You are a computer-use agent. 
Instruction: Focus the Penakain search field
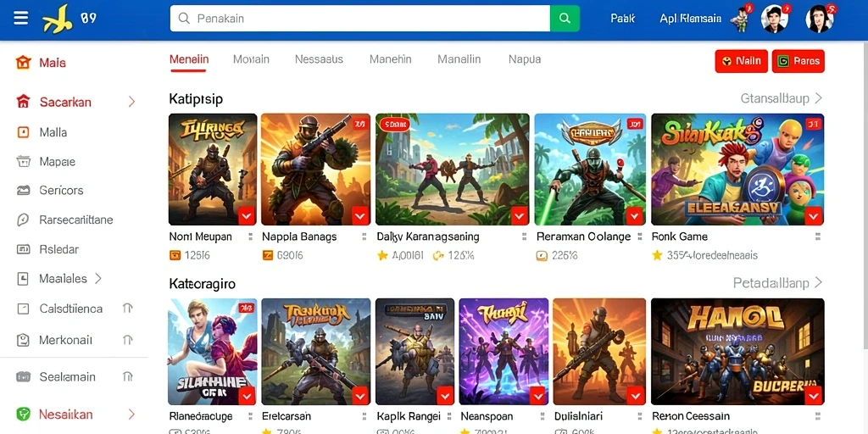coord(359,19)
